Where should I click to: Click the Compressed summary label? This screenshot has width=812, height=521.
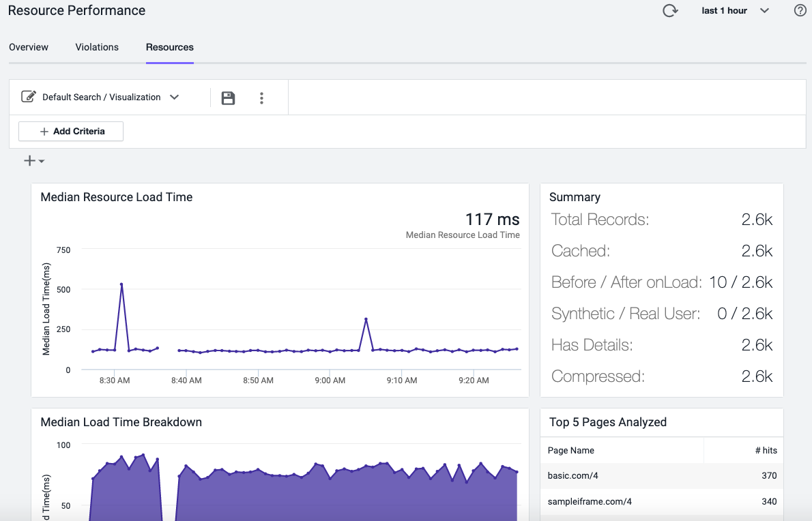click(598, 376)
